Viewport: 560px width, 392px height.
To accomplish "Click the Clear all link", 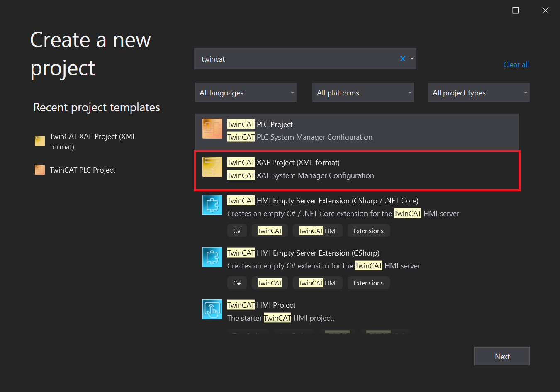I will [x=516, y=65].
